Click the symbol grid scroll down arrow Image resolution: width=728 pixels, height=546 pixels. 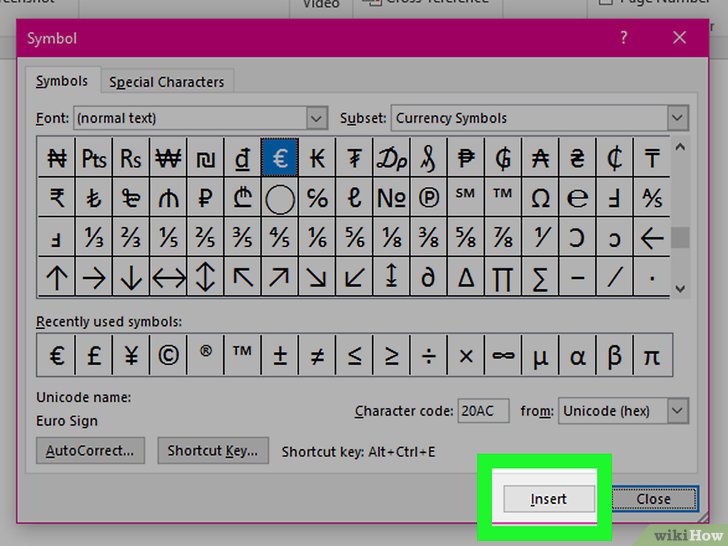pyautogui.click(x=680, y=288)
